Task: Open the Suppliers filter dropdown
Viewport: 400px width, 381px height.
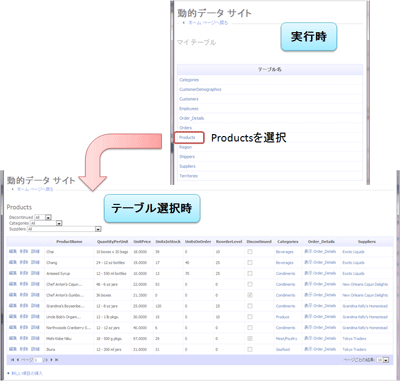Action: [x=64, y=229]
